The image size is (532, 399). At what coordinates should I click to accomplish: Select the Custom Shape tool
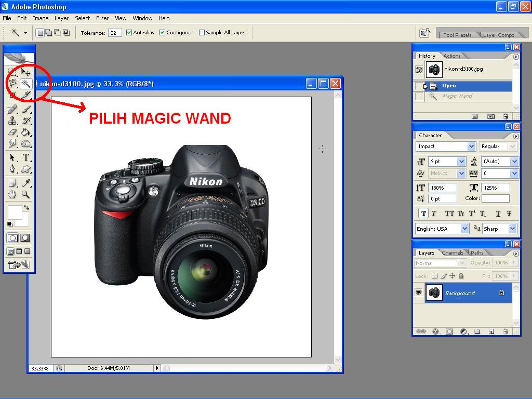point(26,169)
